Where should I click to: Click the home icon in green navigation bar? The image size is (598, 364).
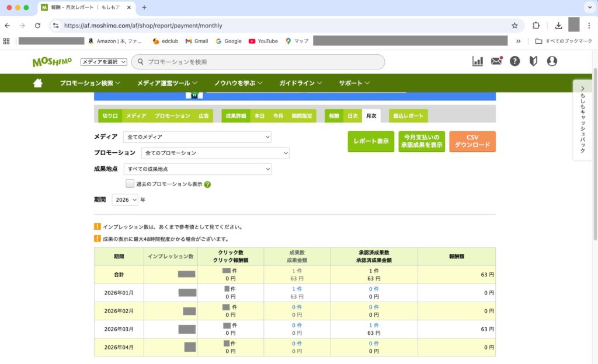[38, 83]
